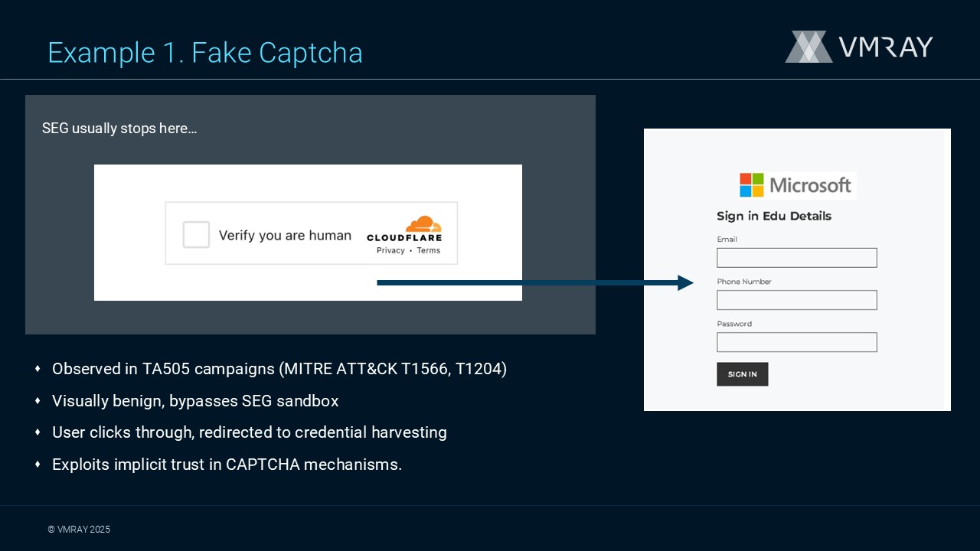Screen dimensions: 980x551
Task: Select the slide title Example 1. Fake Captcha
Action: pos(205,53)
